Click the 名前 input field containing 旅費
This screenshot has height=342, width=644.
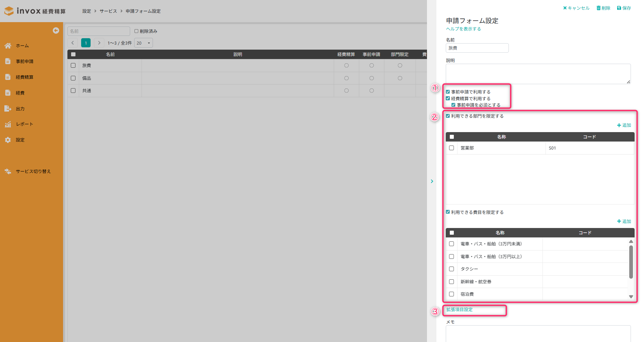click(477, 48)
